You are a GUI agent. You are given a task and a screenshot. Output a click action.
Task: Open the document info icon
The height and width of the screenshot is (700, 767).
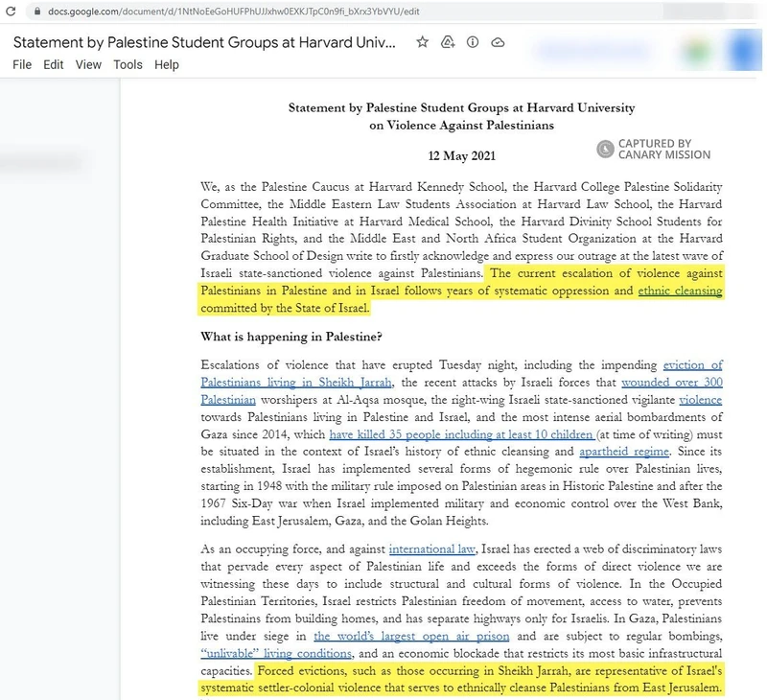pyautogui.click(x=472, y=43)
